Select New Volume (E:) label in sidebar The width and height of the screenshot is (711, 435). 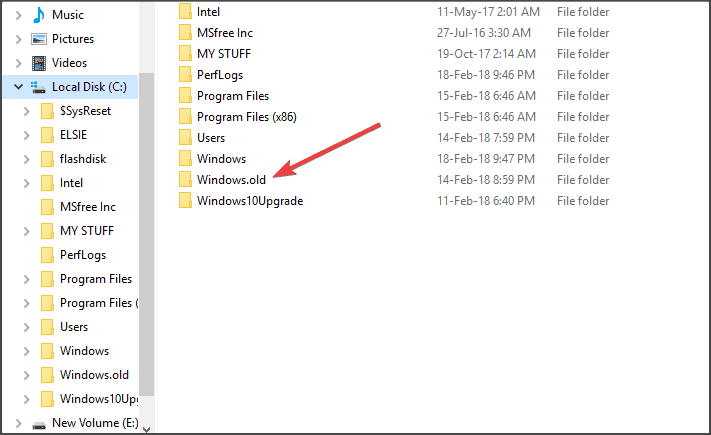pos(95,423)
